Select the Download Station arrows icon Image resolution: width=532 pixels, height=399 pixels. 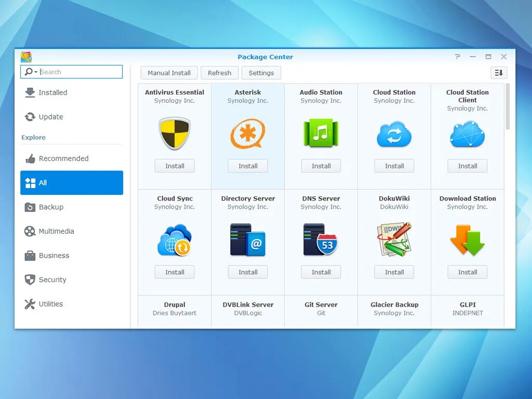467,240
